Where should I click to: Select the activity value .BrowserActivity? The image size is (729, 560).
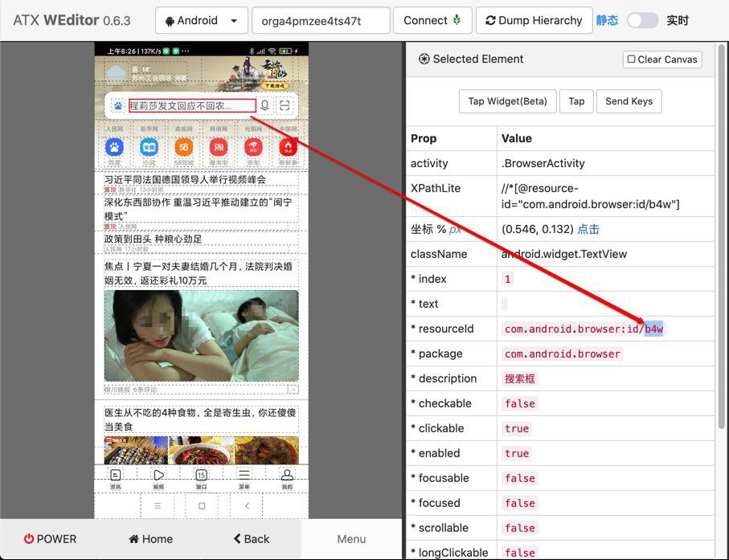click(543, 164)
